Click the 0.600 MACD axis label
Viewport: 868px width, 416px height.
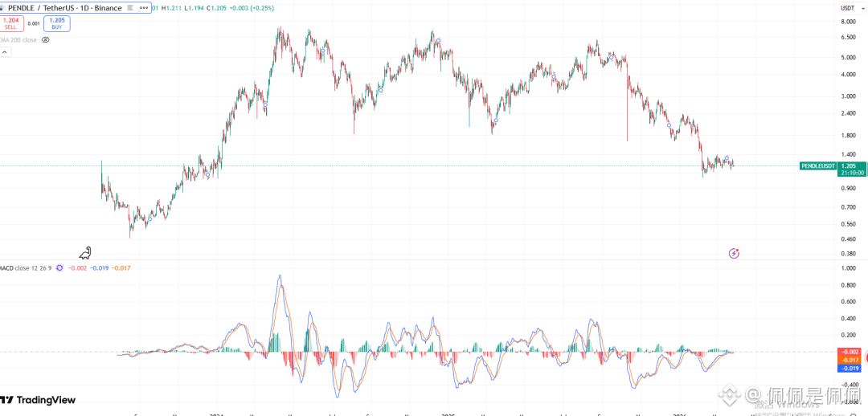tap(848, 302)
